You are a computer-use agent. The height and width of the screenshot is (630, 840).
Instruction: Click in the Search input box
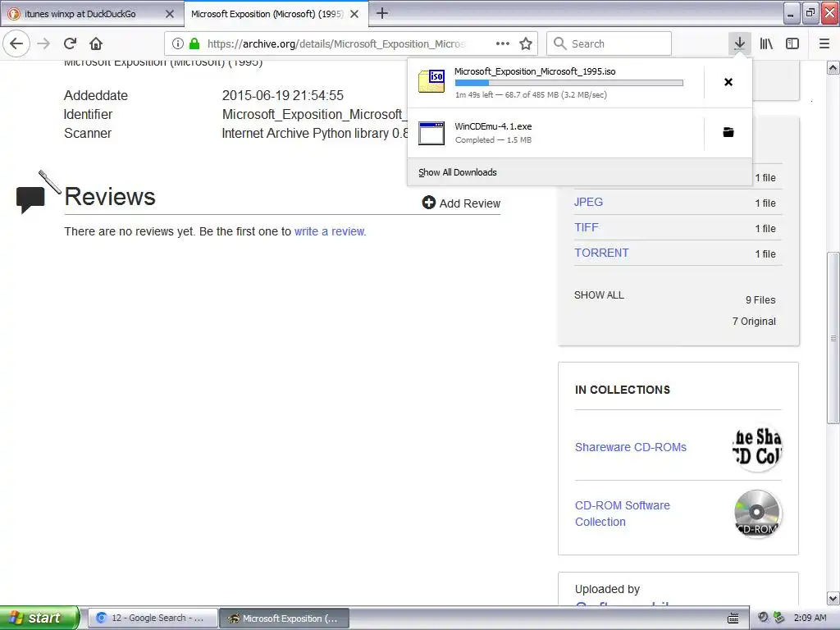[x=609, y=43]
